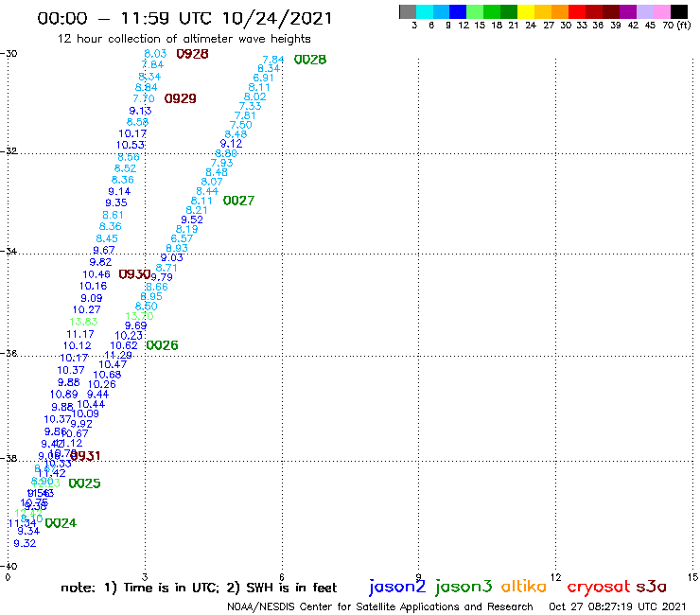Click the green 0027 time marker

tap(238, 201)
